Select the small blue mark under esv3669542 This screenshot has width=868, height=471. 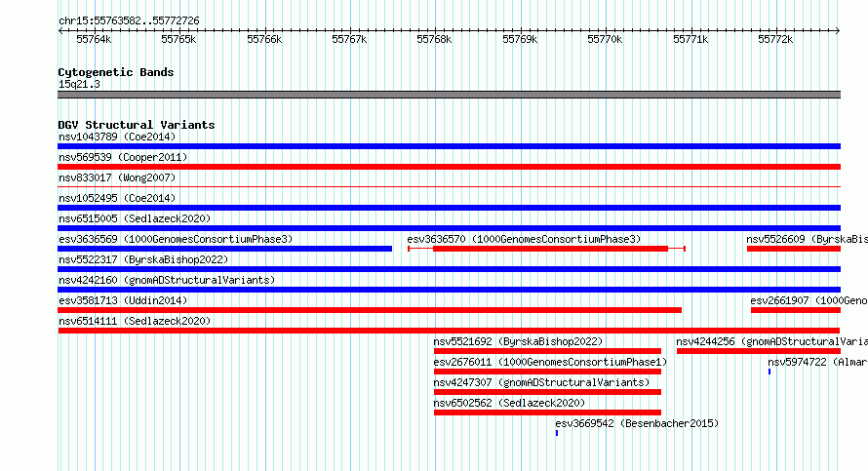tap(557, 433)
